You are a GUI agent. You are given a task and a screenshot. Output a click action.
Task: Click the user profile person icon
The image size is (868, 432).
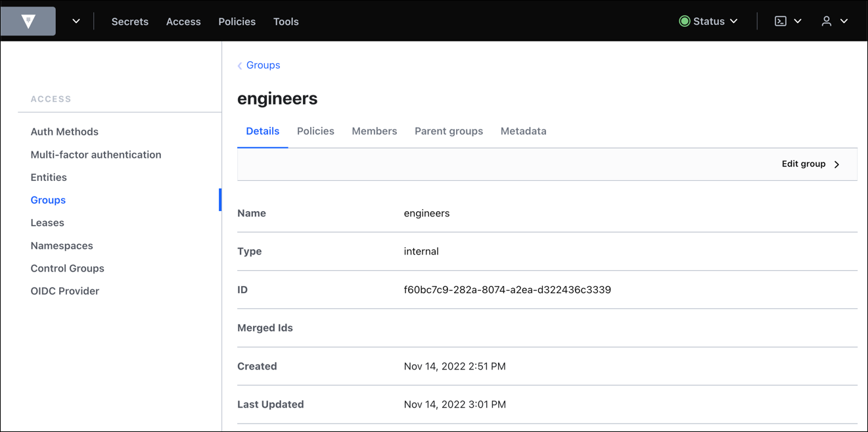(x=826, y=20)
